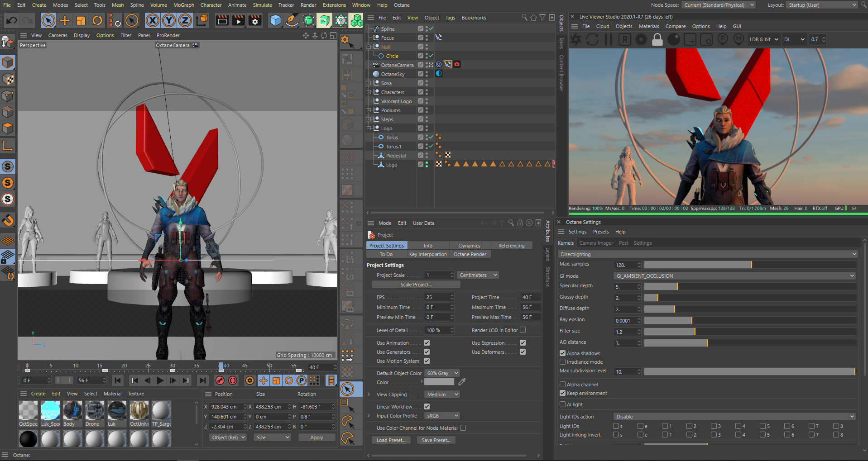Image resolution: width=868 pixels, height=461 pixels.
Task: Open Octane settings gear icon
Action: [x=641, y=40]
